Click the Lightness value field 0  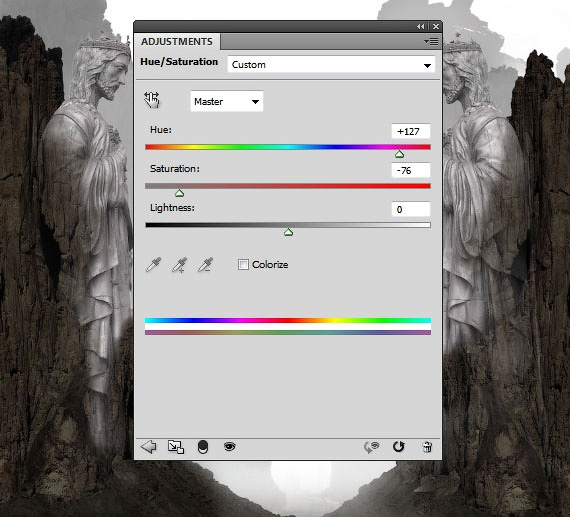[x=411, y=209]
